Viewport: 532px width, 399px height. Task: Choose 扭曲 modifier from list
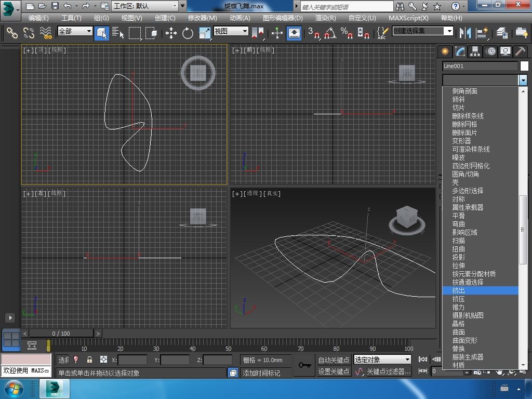(x=480, y=249)
